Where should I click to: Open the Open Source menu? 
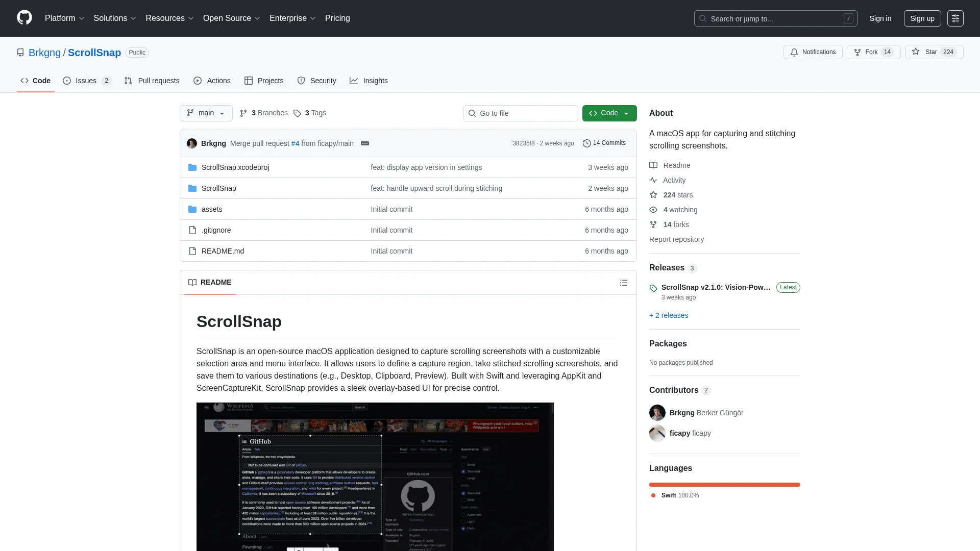point(231,18)
